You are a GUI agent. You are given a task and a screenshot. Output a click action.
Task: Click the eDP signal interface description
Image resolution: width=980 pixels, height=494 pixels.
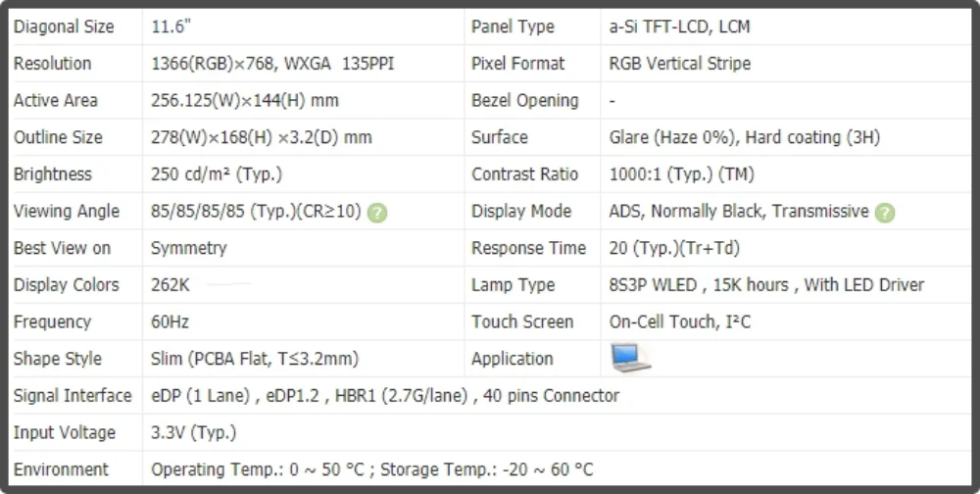click(x=384, y=396)
